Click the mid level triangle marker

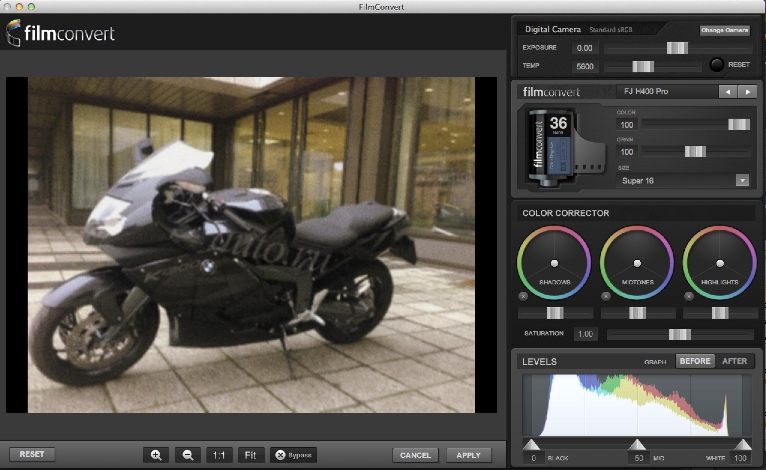click(637, 444)
